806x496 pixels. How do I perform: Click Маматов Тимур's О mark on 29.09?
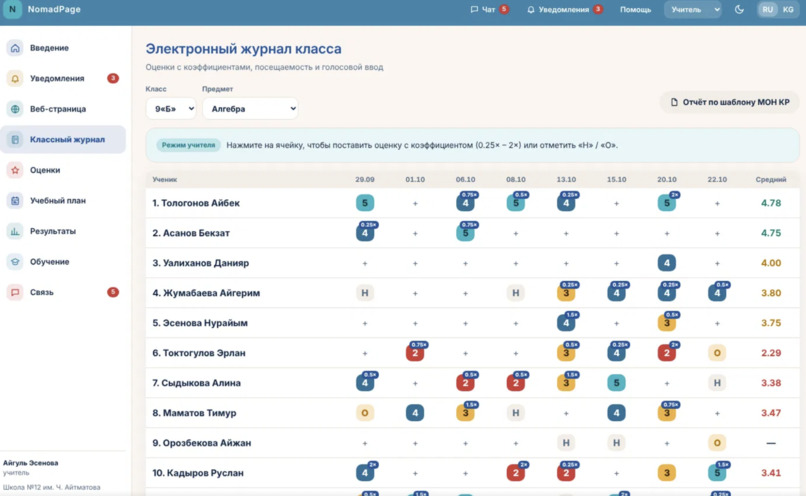(x=365, y=413)
